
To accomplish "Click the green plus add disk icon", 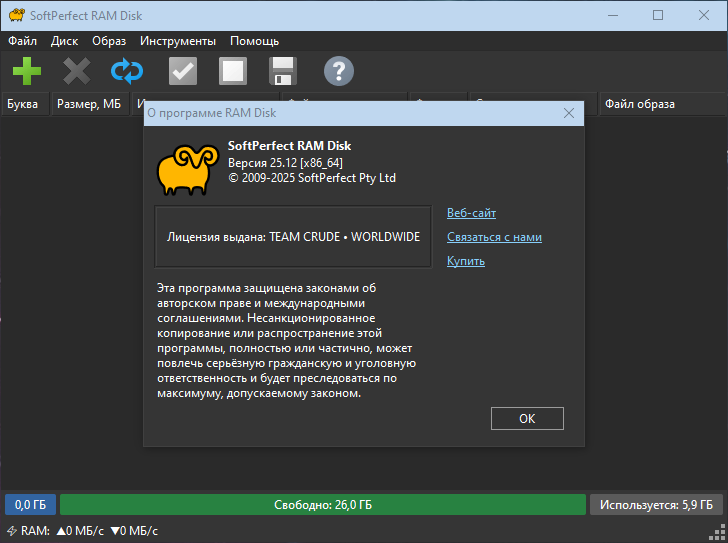I will [x=27, y=71].
